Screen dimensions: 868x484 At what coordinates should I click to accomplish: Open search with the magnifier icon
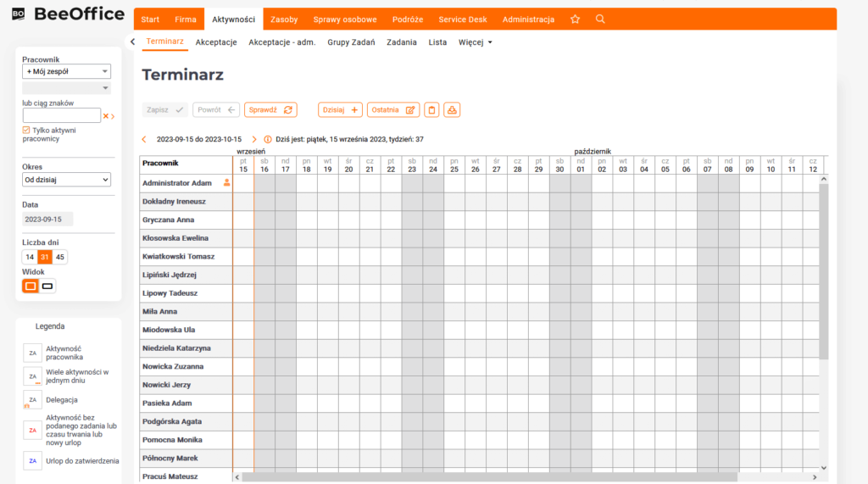[x=600, y=19]
